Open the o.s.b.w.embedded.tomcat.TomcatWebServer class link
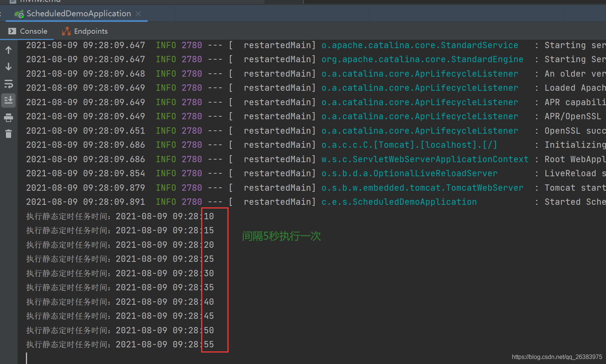This screenshot has height=364, width=606. point(422,188)
